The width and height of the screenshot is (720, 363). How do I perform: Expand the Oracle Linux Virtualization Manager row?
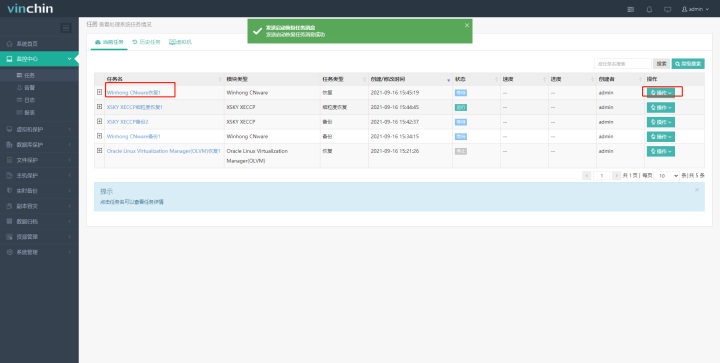point(99,151)
